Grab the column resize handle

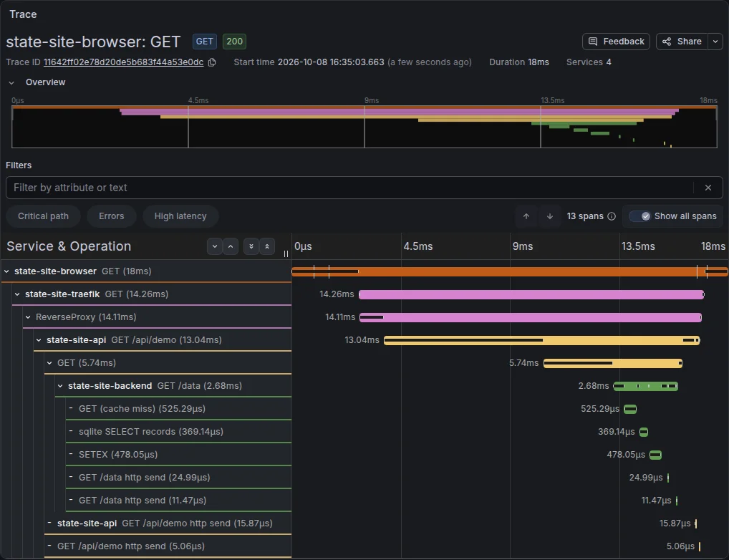click(x=286, y=254)
